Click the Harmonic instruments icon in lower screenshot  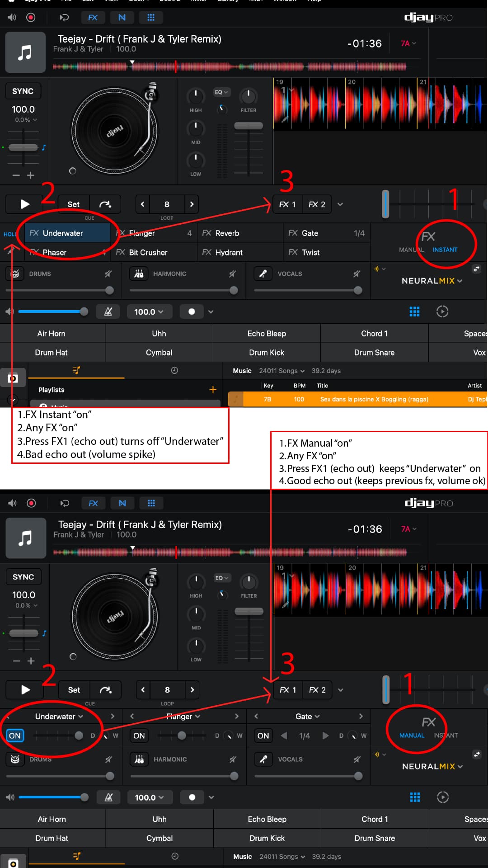[139, 759]
